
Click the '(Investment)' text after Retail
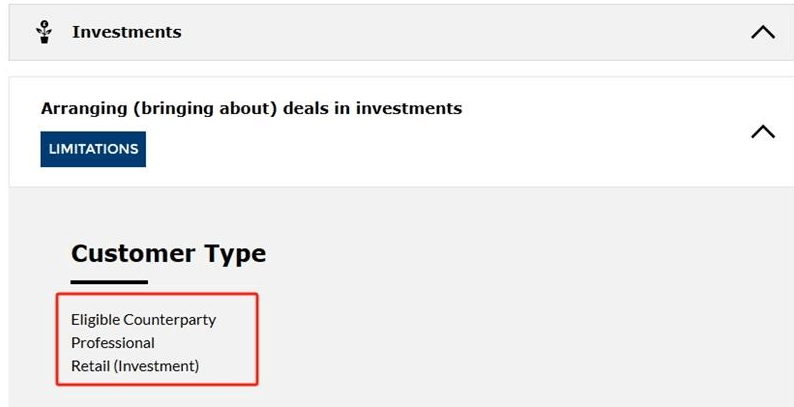click(156, 365)
